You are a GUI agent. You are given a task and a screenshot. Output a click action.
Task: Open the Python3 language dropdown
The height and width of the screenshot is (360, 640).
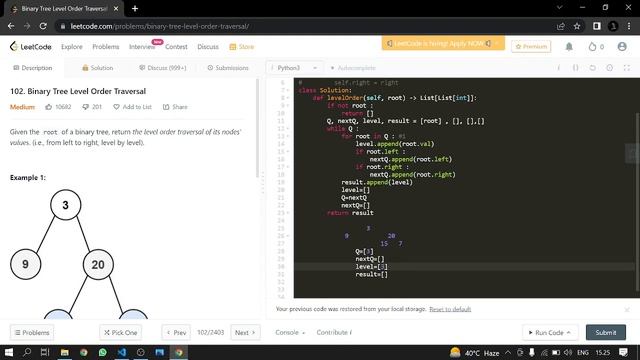[294, 68]
